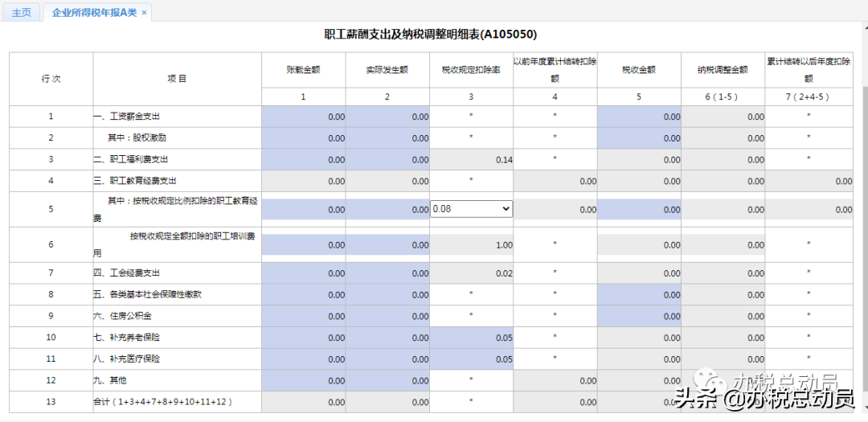Image resolution: width=868 pixels, height=422 pixels.
Task: Click 实际发生额 field for 职工福利费支出
Action: click(387, 159)
